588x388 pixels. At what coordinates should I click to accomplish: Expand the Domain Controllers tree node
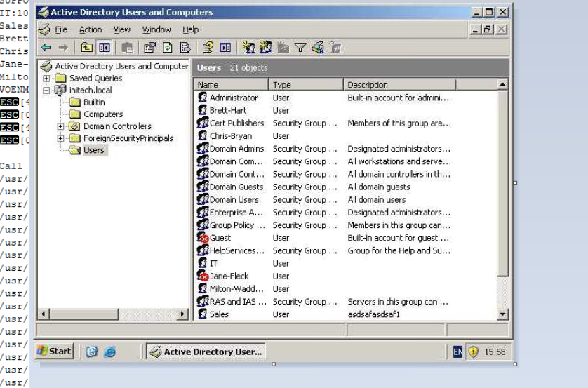pos(61,126)
